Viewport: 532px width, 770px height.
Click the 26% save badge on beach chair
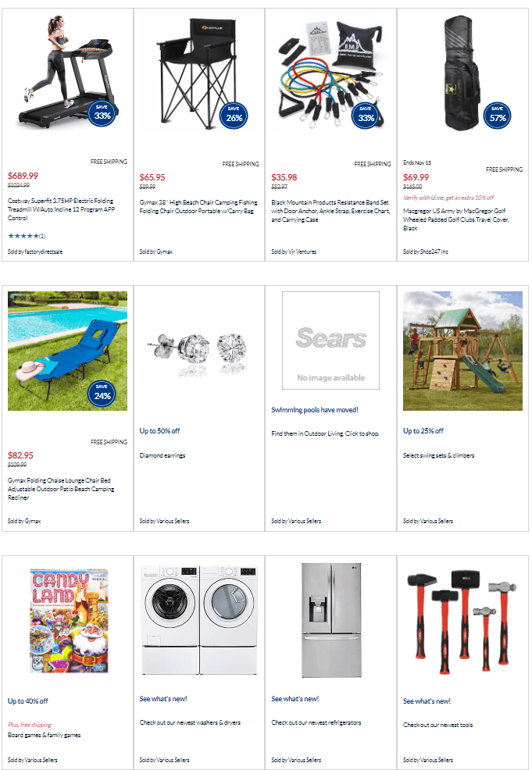[x=234, y=116]
